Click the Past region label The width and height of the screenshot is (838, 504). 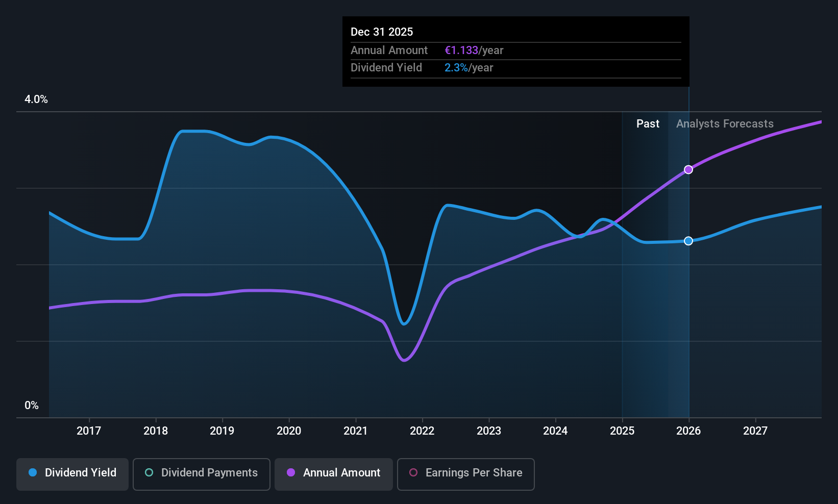[x=648, y=124]
